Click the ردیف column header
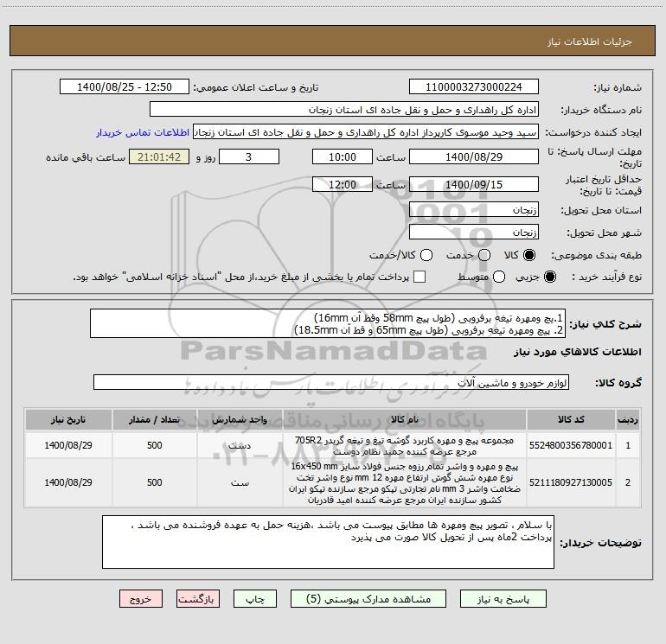This screenshot has width=666, height=644. [628, 419]
